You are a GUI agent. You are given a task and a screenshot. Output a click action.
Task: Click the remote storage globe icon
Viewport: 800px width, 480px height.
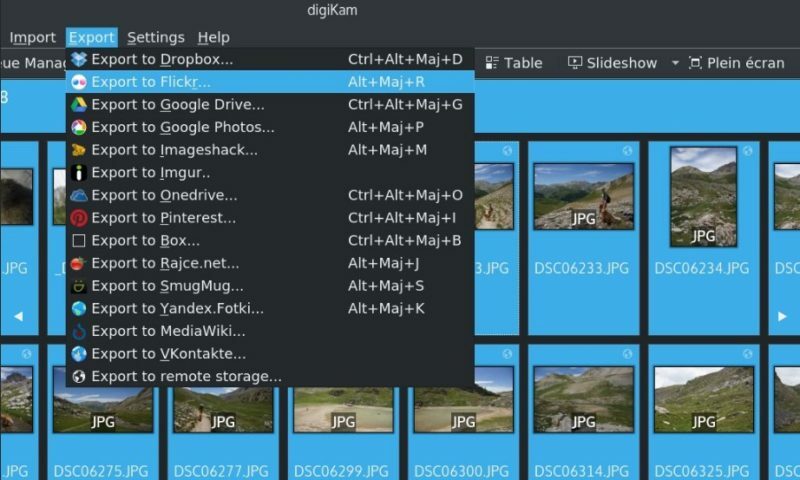pos(79,376)
